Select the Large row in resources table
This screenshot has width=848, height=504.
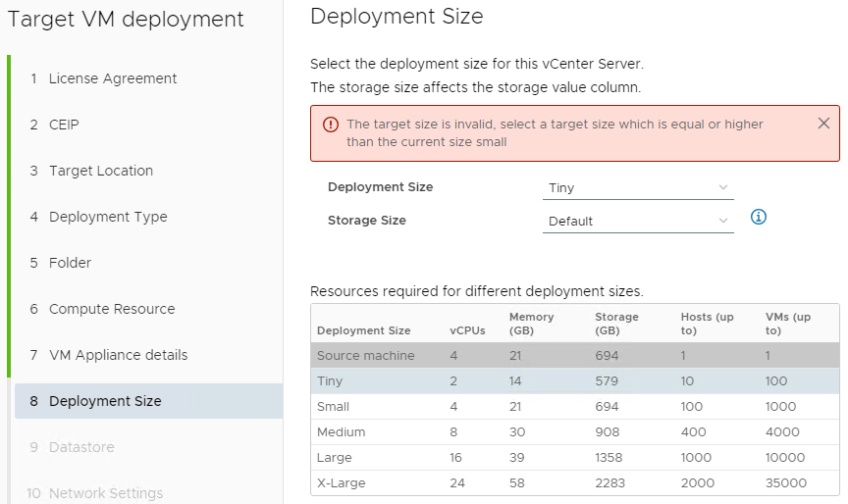pos(575,458)
